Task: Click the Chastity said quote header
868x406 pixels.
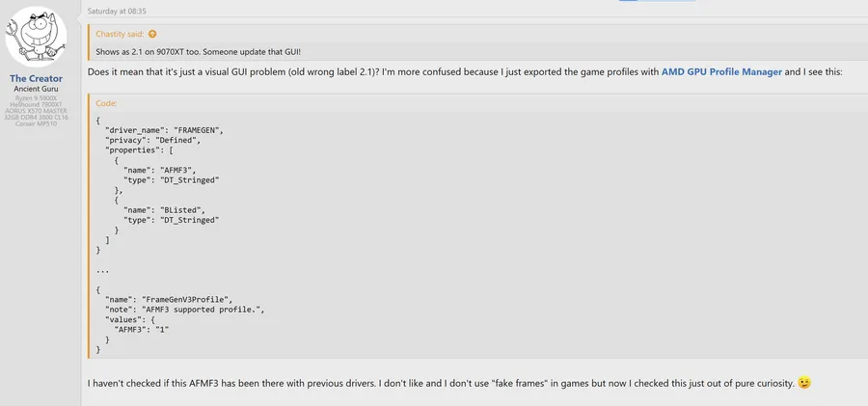Action: click(x=121, y=34)
